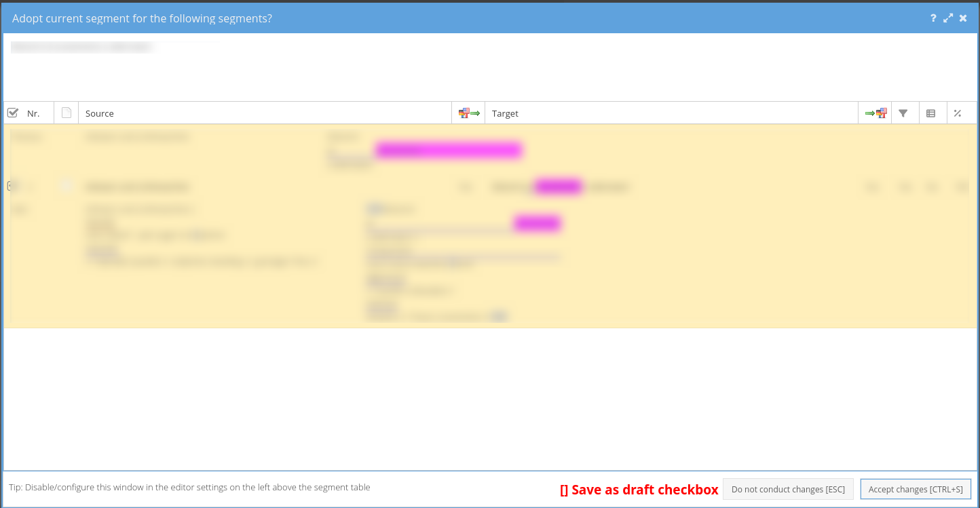Image resolution: width=980 pixels, height=508 pixels.
Task: Click the pink highlighted term in middle row
Action: (x=559, y=187)
